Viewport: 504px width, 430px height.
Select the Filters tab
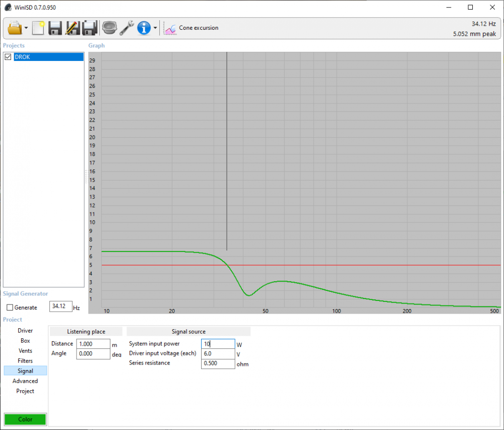(x=25, y=361)
